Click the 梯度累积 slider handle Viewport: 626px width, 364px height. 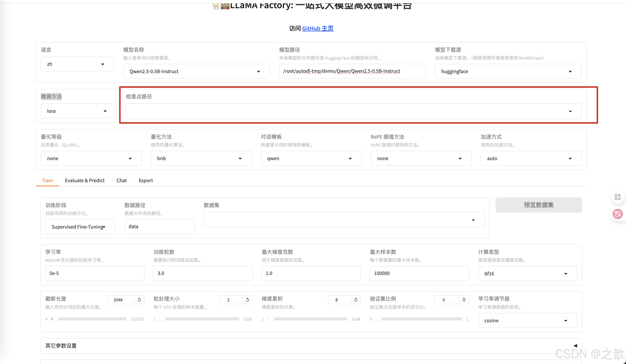(x=271, y=319)
